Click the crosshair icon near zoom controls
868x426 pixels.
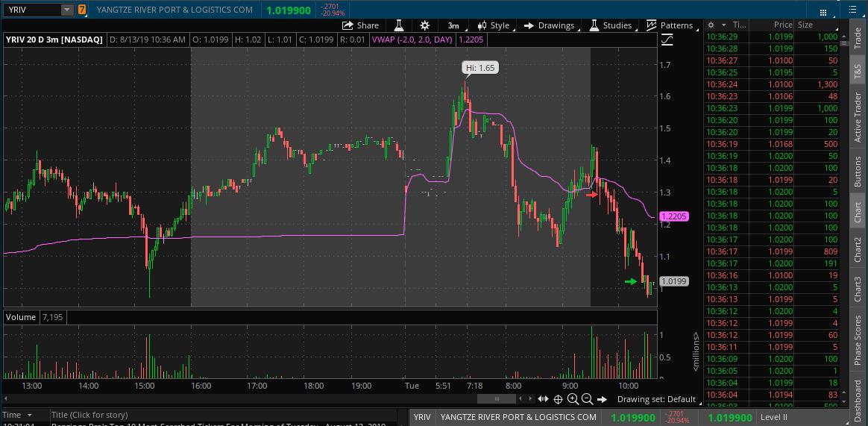(558, 399)
